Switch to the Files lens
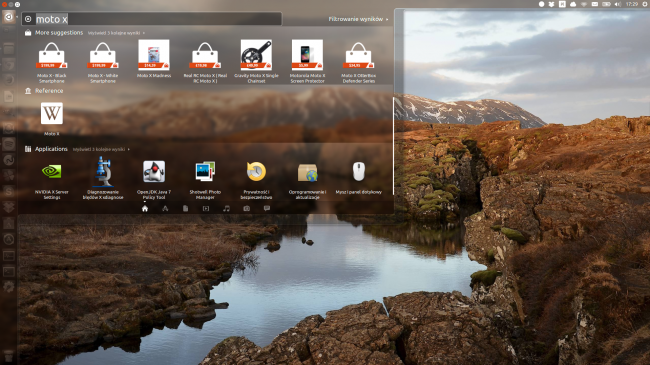The width and height of the screenshot is (650, 365). tap(185, 209)
